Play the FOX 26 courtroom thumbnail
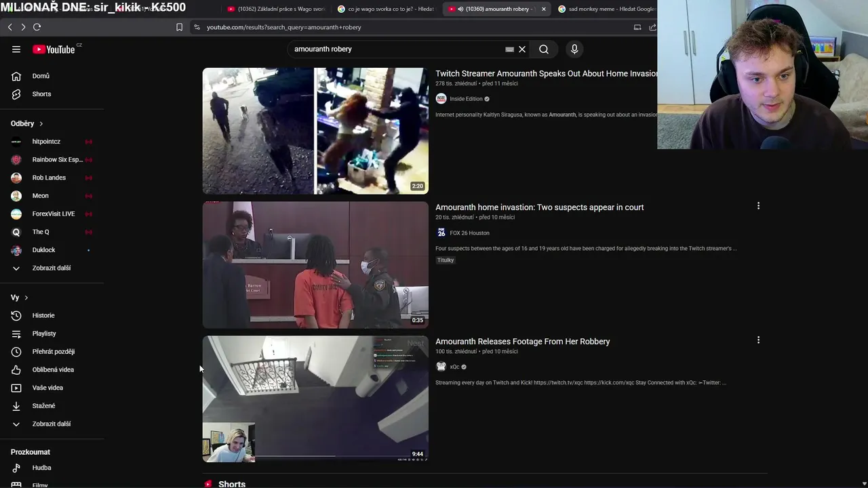 [315, 265]
